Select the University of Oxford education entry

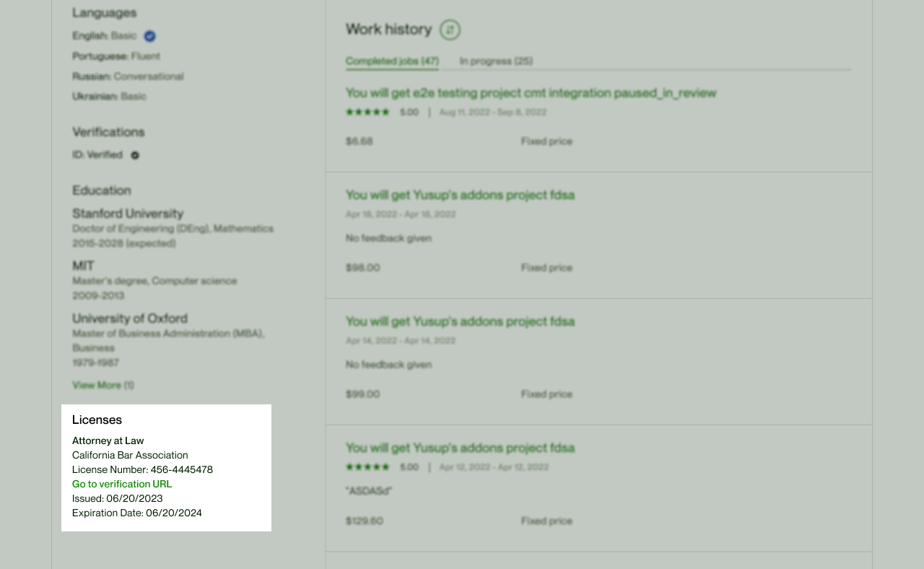(130, 318)
